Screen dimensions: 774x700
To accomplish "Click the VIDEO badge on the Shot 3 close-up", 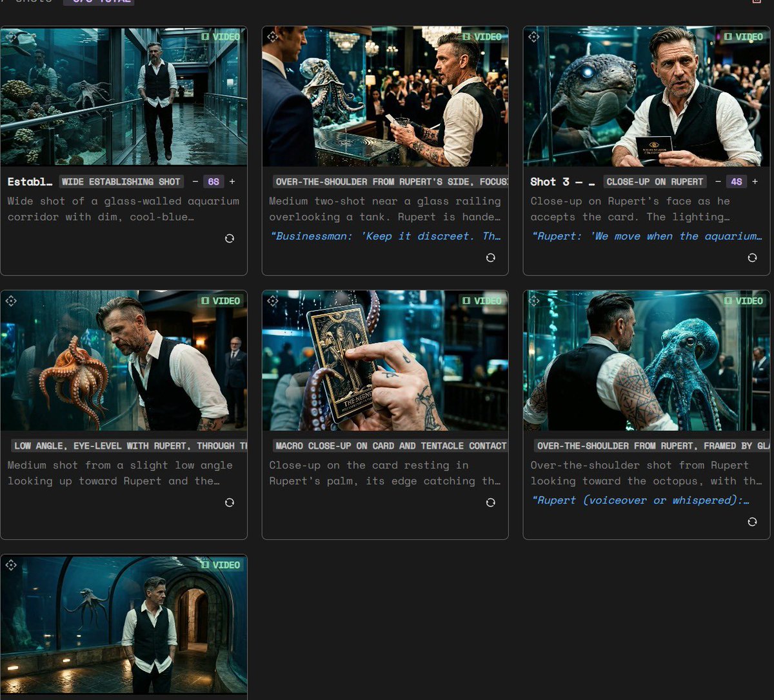I will [744, 37].
